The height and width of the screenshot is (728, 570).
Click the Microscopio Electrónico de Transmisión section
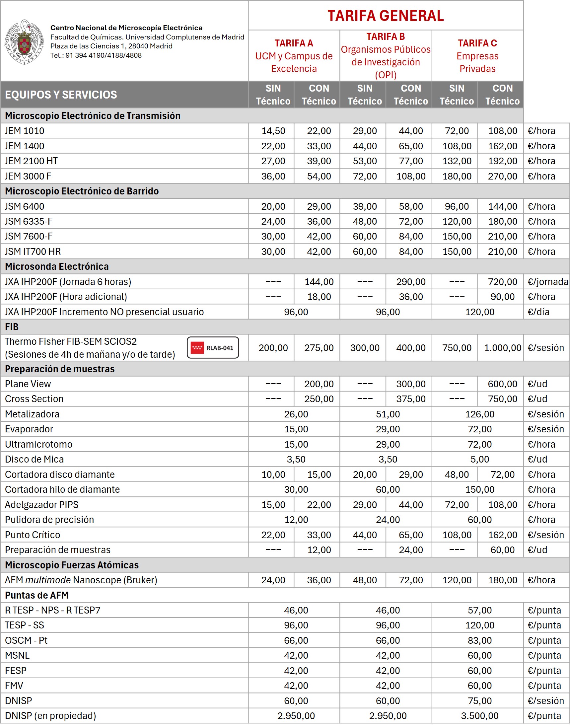93,116
